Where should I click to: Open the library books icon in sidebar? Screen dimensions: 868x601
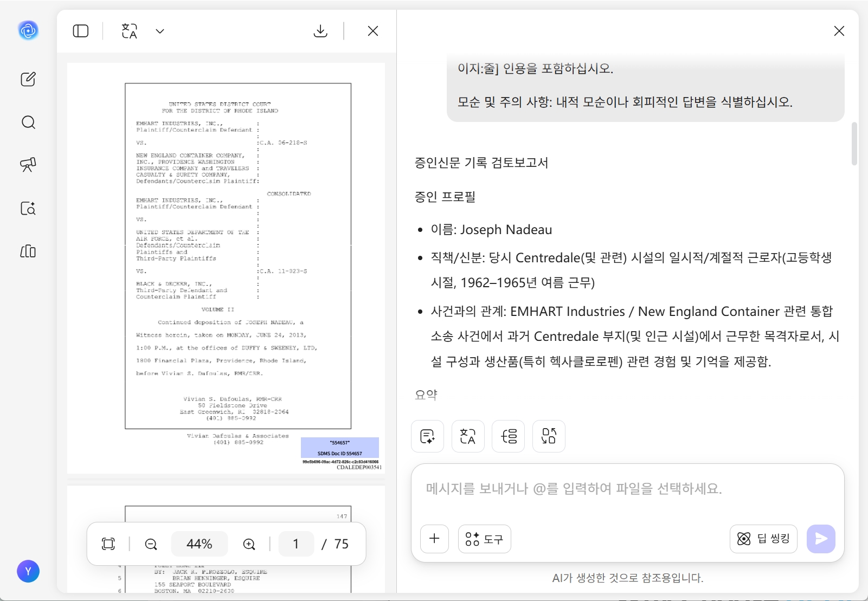[28, 251]
